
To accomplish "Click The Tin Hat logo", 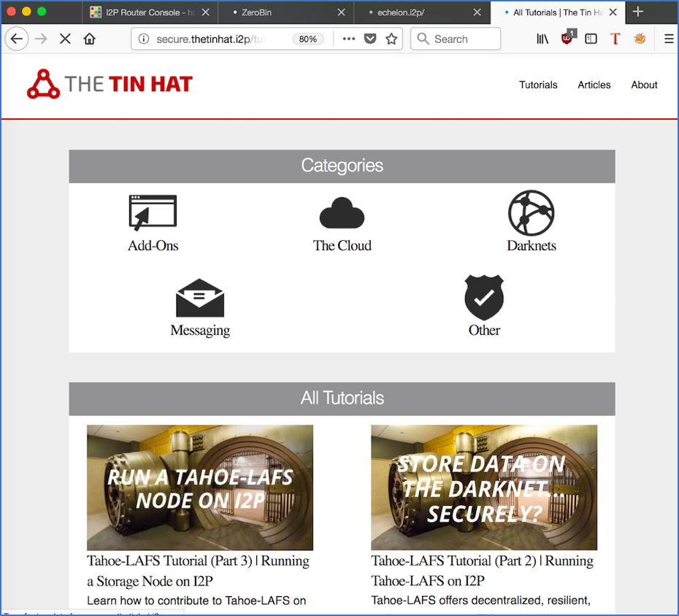I will click(x=110, y=84).
